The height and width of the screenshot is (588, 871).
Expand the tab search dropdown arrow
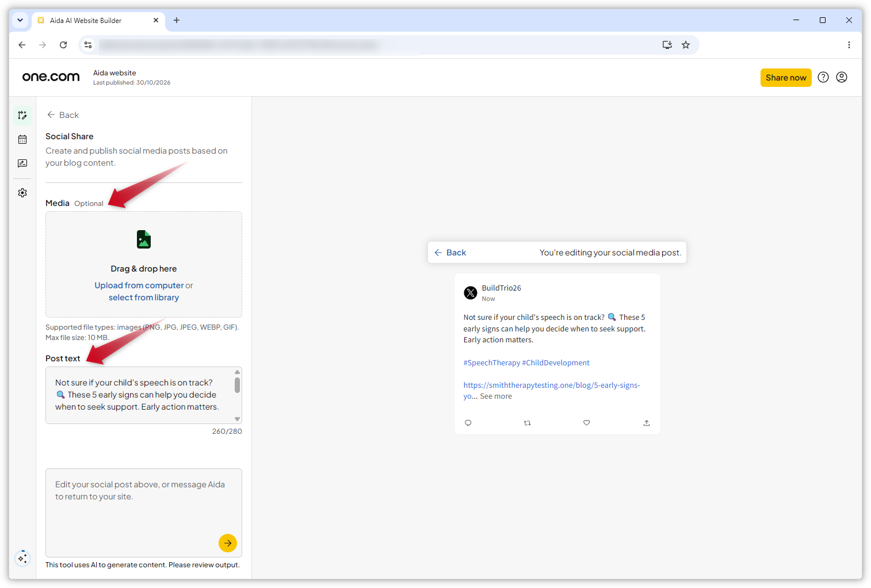tap(20, 20)
